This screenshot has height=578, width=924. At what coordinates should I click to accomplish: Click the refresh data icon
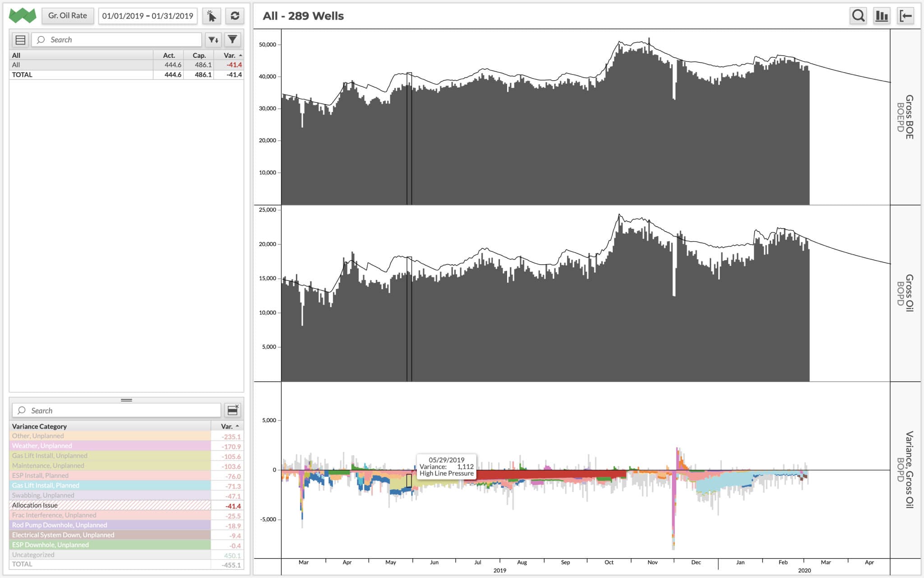[234, 16]
